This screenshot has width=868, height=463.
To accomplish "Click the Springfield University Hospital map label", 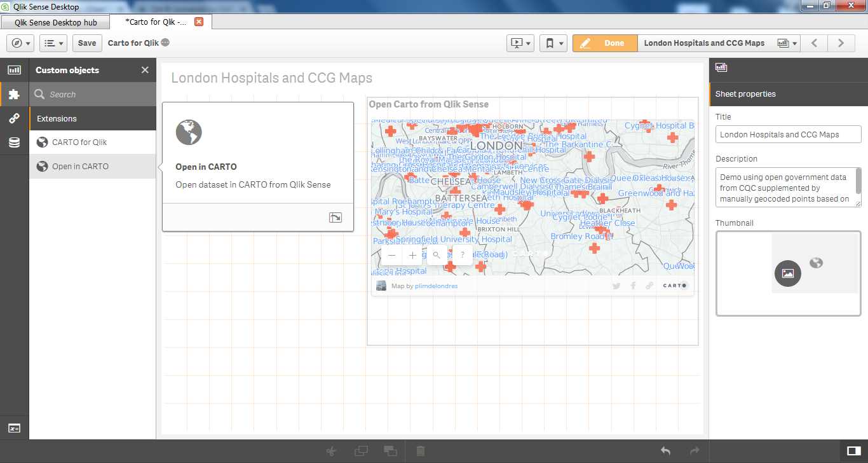I will pos(454,239).
